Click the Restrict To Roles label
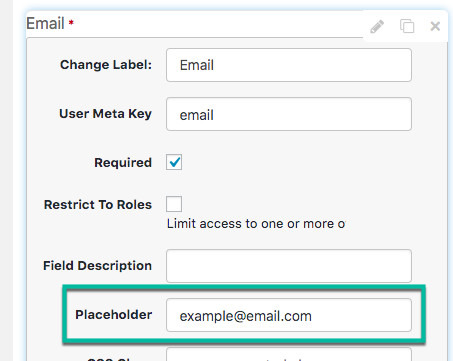This screenshot has height=361, width=453. [x=98, y=205]
